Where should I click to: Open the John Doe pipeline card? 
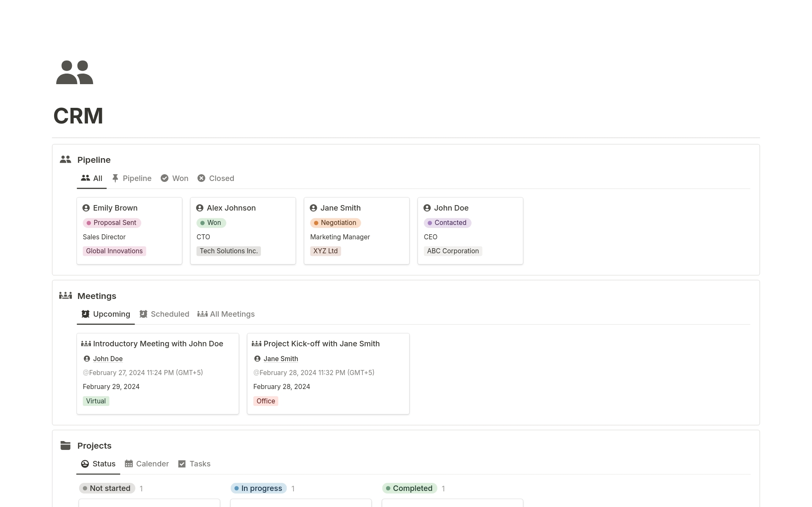point(470,230)
